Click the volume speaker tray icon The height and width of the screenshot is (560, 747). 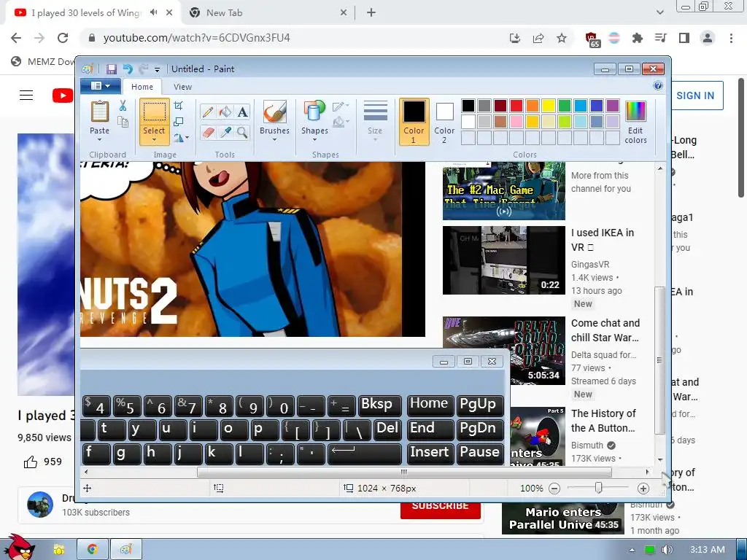coord(667,550)
